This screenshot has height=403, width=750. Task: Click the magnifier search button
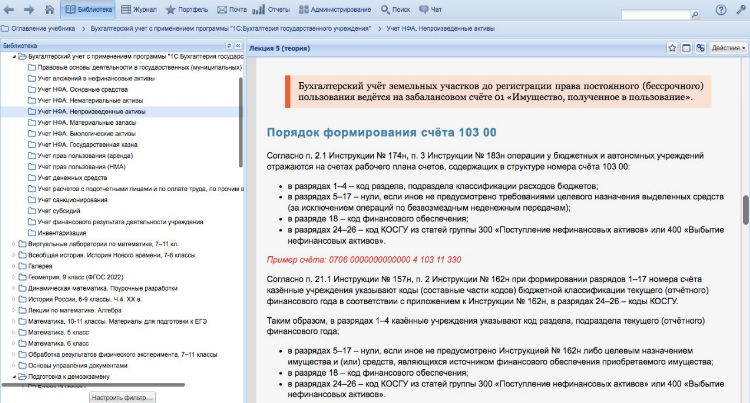(x=695, y=15)
